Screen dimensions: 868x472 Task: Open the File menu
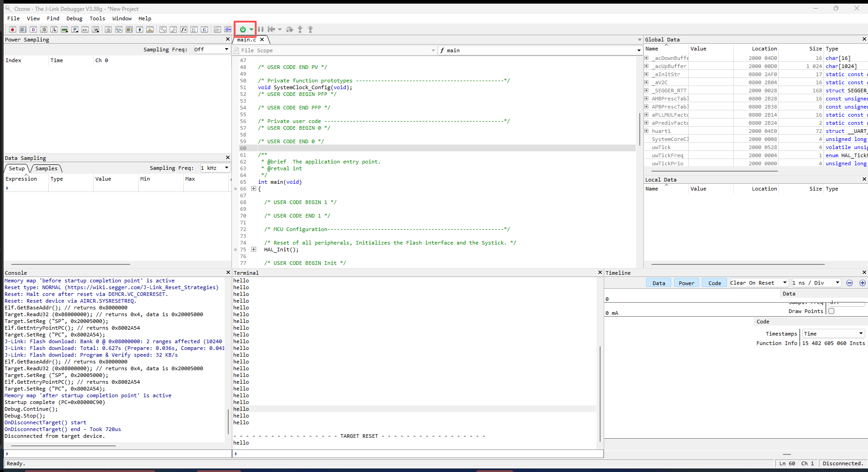point(14,18)
